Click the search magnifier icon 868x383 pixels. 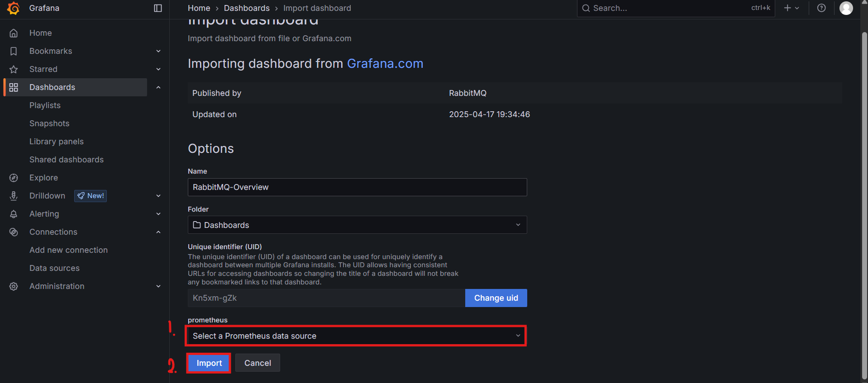pyautogui.click(x=586, y=8)
